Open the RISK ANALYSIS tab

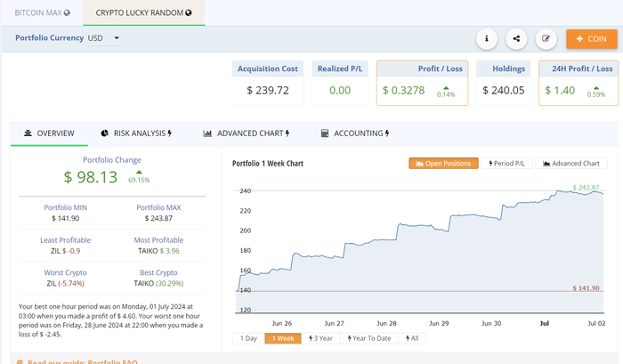[136, 133]
